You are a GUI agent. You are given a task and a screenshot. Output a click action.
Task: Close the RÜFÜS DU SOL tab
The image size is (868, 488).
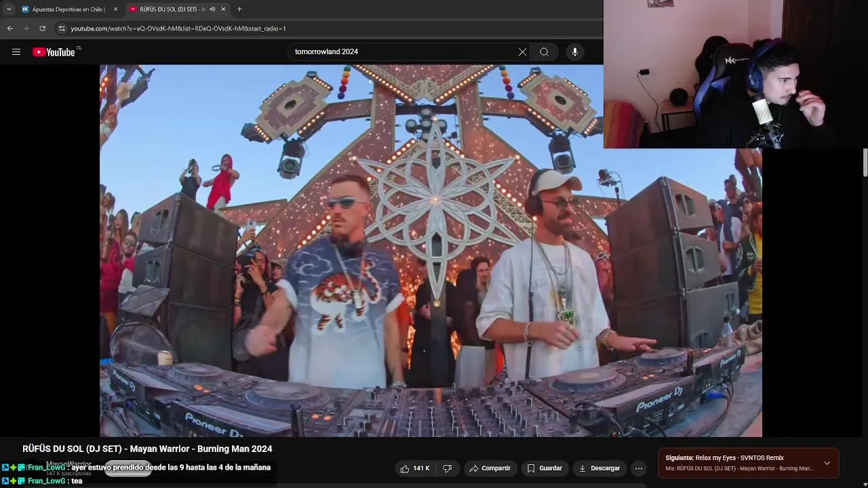223,9
